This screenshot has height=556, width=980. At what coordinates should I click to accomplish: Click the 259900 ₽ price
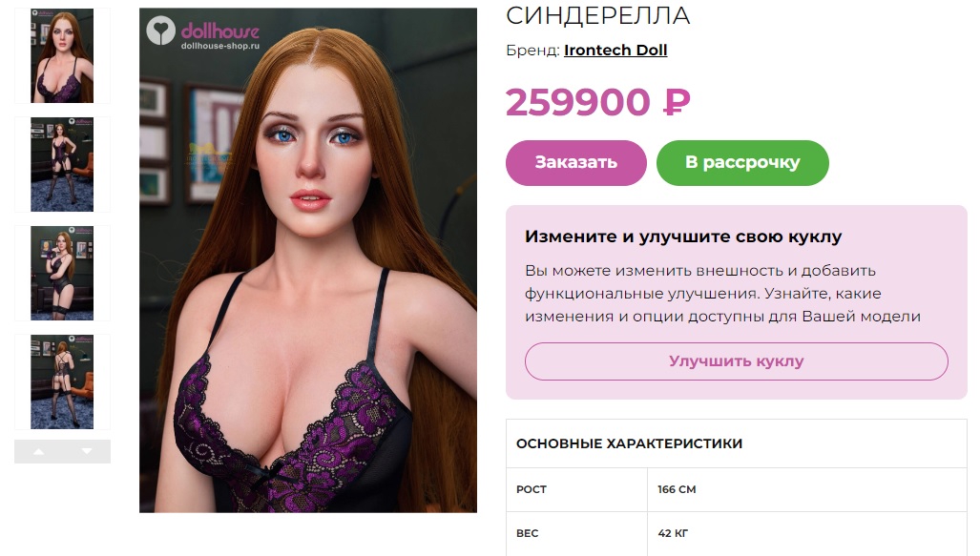click(598, 102)
